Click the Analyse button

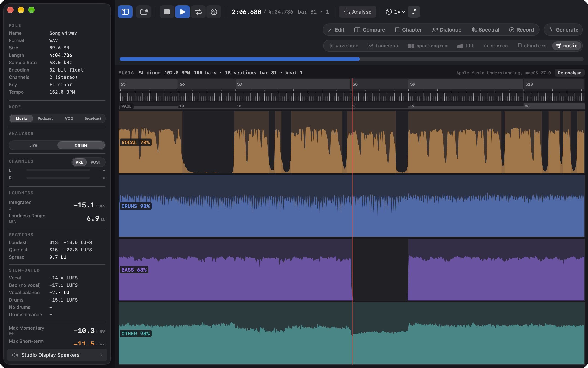pyautogui.click(x=357, y=12)
